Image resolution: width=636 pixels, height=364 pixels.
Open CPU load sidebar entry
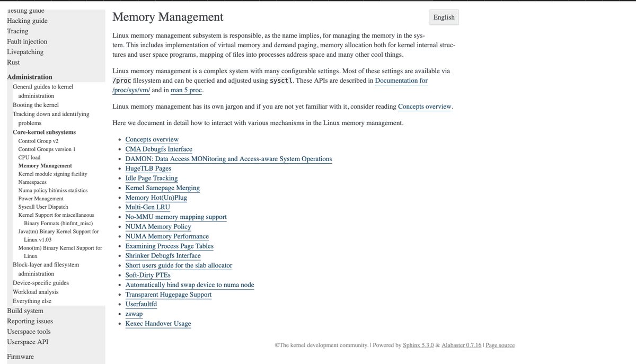(29, 157)
